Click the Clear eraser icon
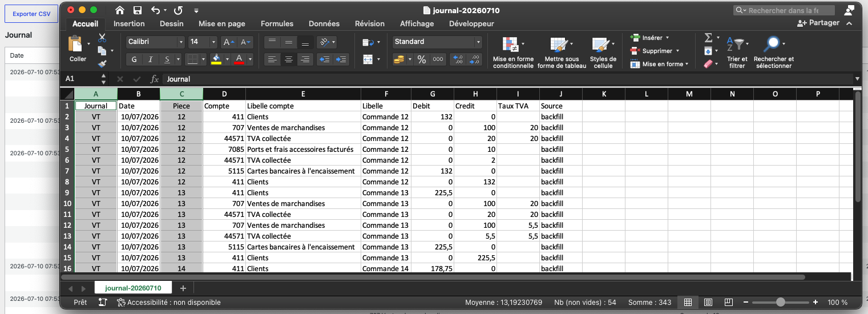The width and height of the screenshot is (868, 314). tap(709, 64)
